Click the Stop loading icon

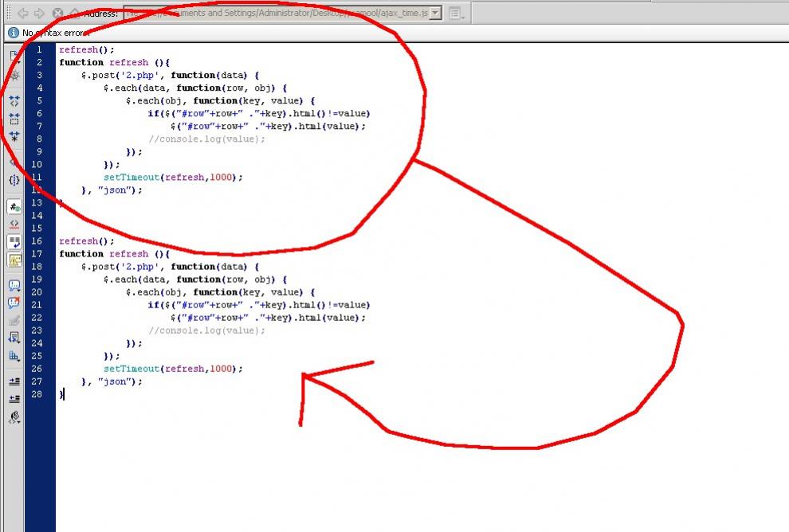pyautogui.click(x=57, y=13)
